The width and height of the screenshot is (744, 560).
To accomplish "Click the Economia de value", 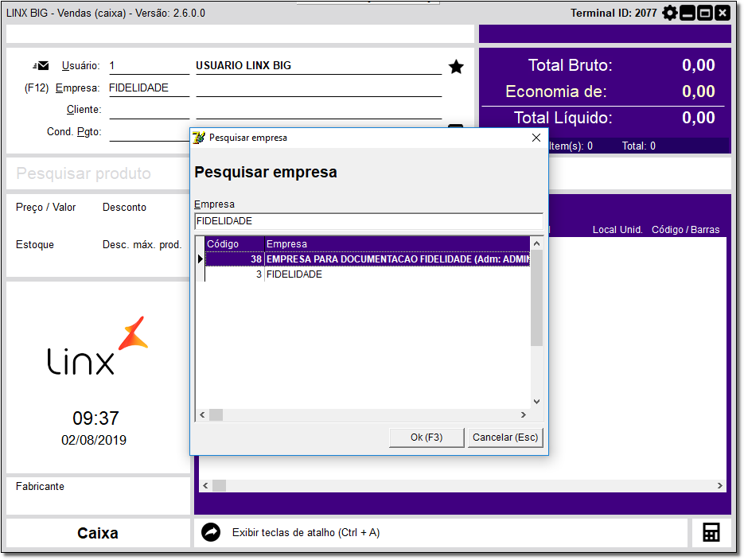I will [x=698, y=91].
